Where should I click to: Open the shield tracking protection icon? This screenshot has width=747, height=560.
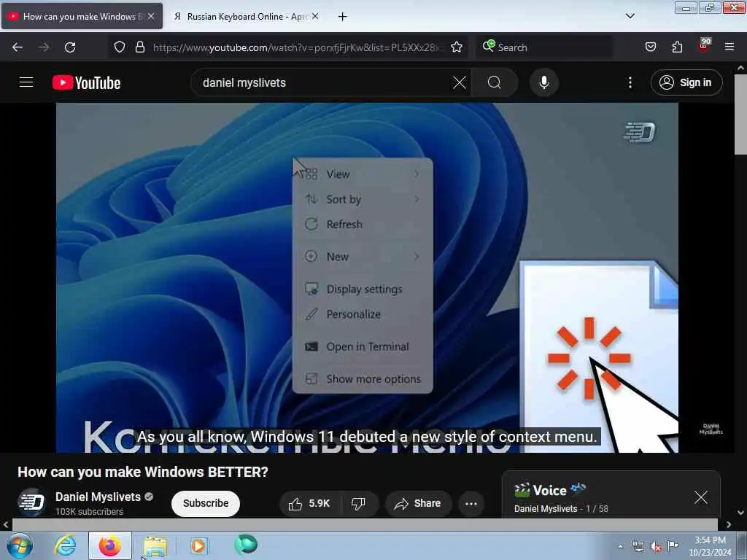[x=120, y=47]
